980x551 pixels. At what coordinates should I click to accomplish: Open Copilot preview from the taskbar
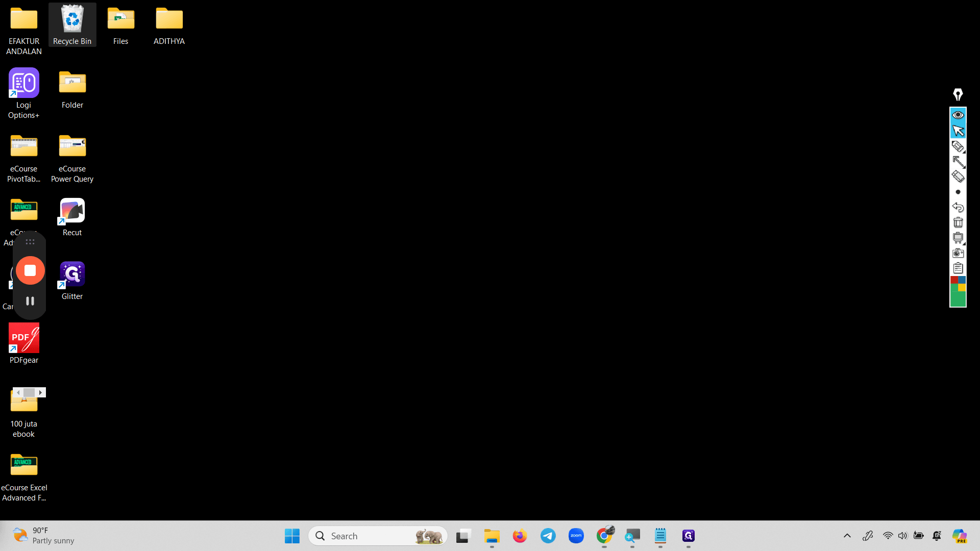coord(960,536)
